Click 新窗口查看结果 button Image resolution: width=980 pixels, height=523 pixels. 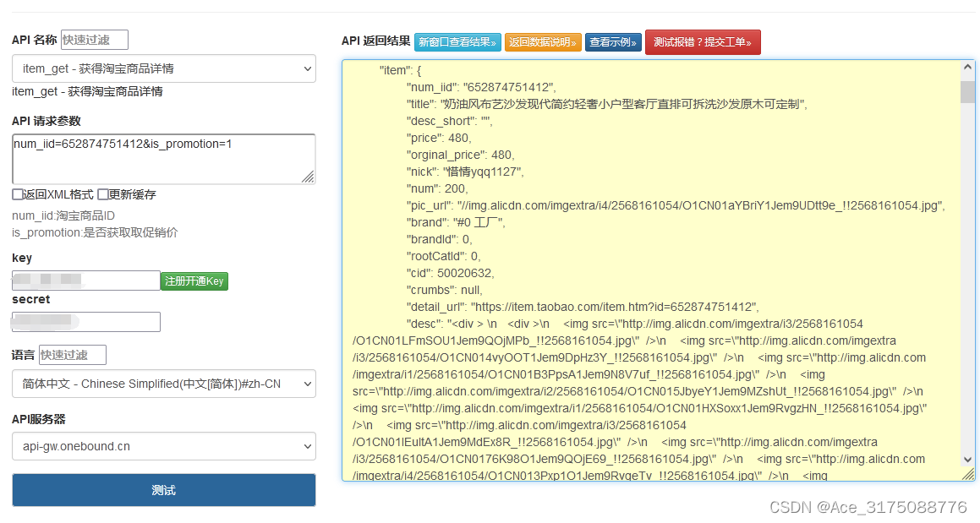point(457,42)
